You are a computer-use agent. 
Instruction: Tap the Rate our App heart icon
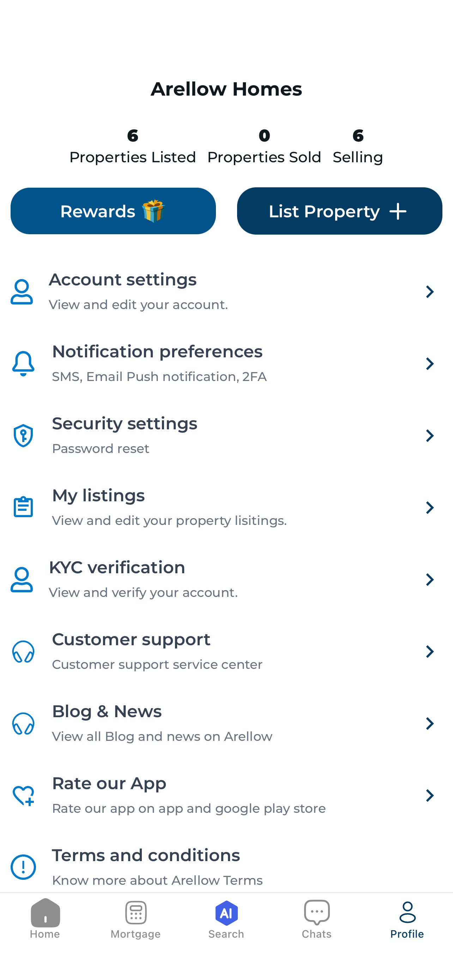tap(23, 796)
